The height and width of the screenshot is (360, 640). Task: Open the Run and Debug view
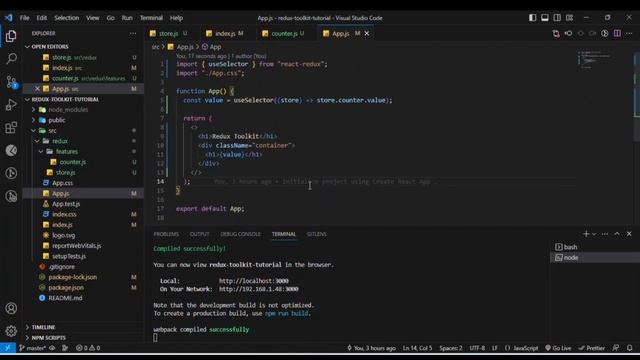11,104
